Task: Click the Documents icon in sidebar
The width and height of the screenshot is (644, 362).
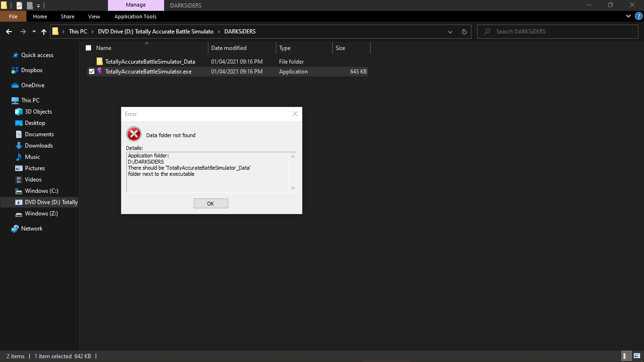Action: [19, 134]
